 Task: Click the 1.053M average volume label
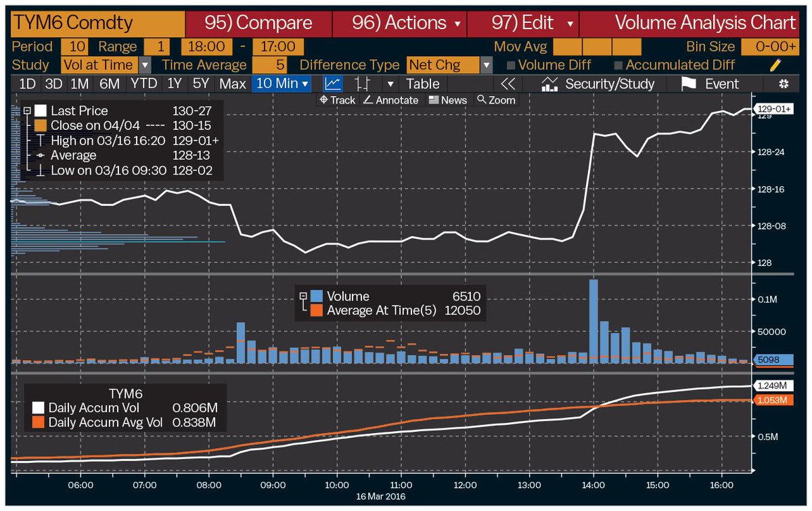(x=774, y=400)
